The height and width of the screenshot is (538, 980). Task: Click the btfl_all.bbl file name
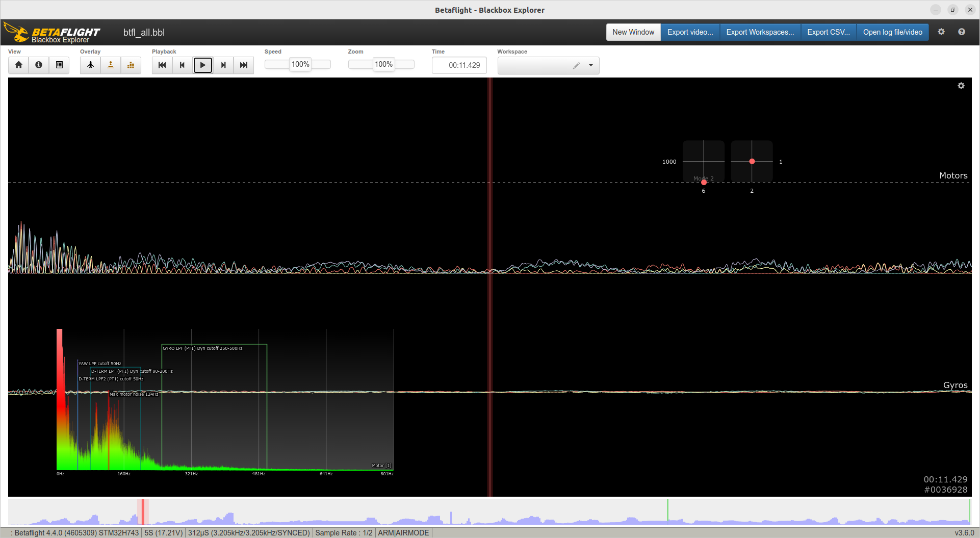point(144,33)
